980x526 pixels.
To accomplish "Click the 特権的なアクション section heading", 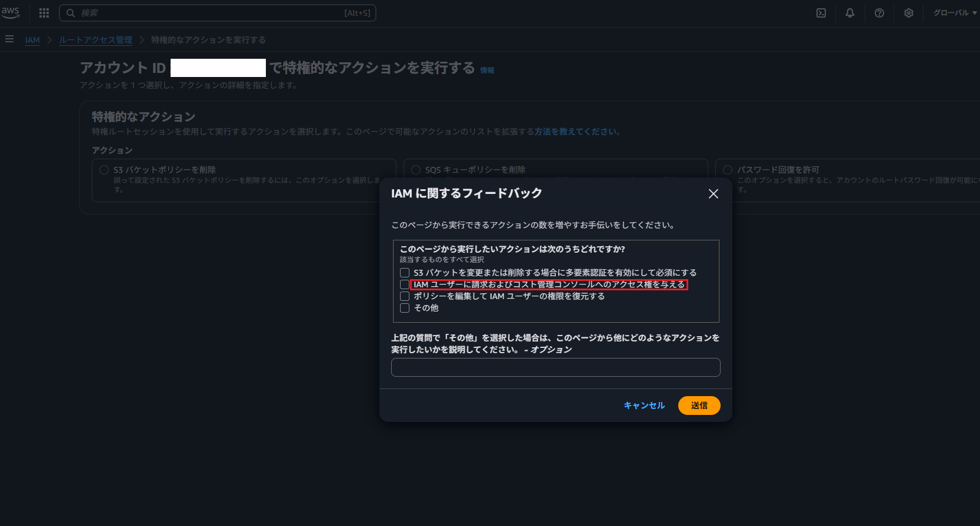I will click(144, 117).
